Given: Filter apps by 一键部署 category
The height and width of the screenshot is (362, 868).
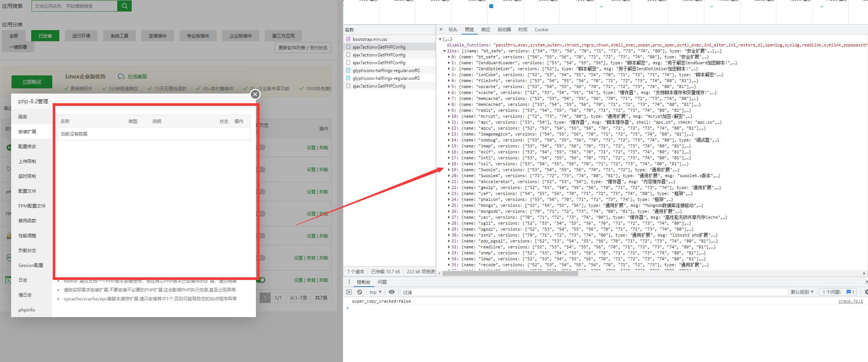Looking at the screenshot, I should (x=18, y=47).
